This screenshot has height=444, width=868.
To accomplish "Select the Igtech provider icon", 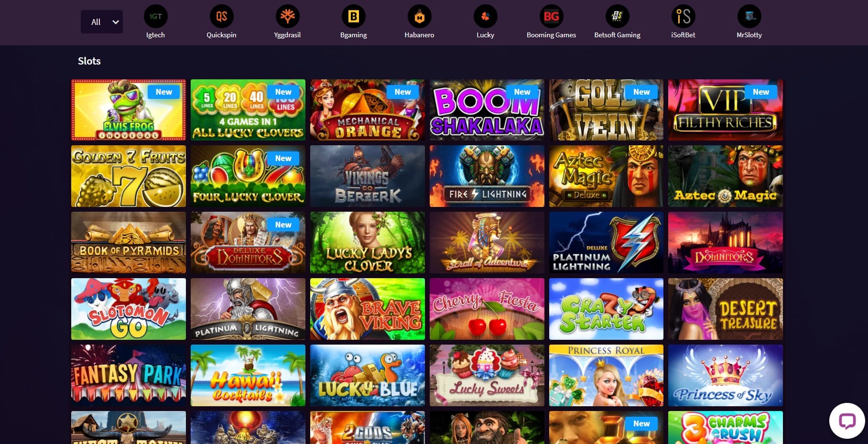I will point(155,16).
